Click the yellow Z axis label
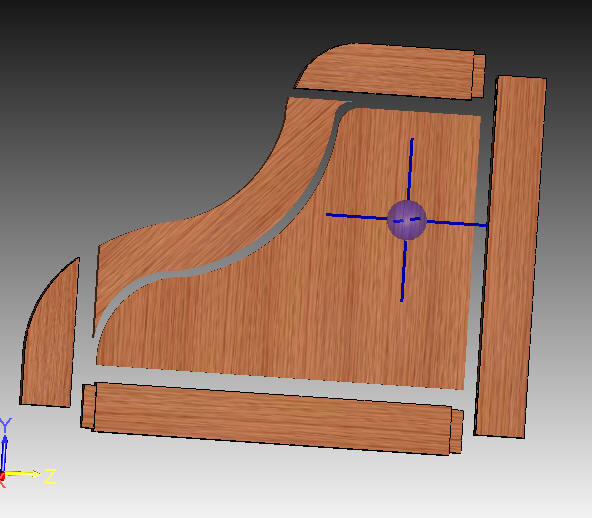Screen dimensions: 592x518 pyautogui.click(x=50, y=476)
